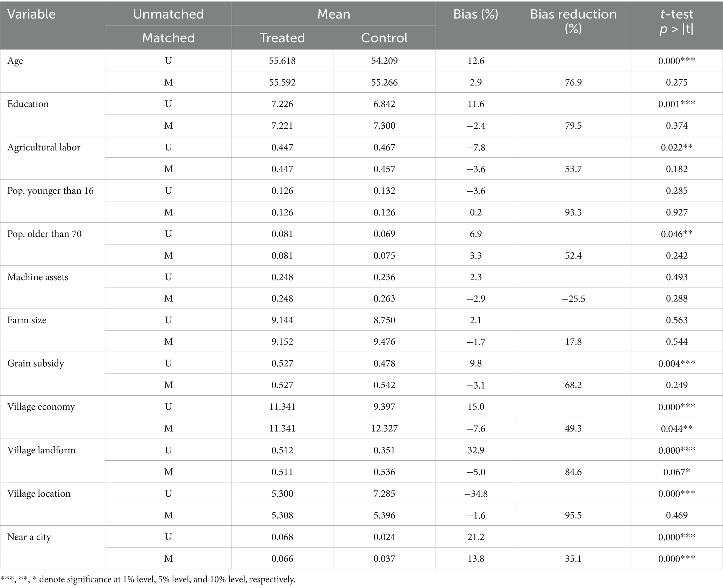Select the Village landform row label
Viewport: 723px width, 588px height.
pyautogui.click(x=41, y=450)
